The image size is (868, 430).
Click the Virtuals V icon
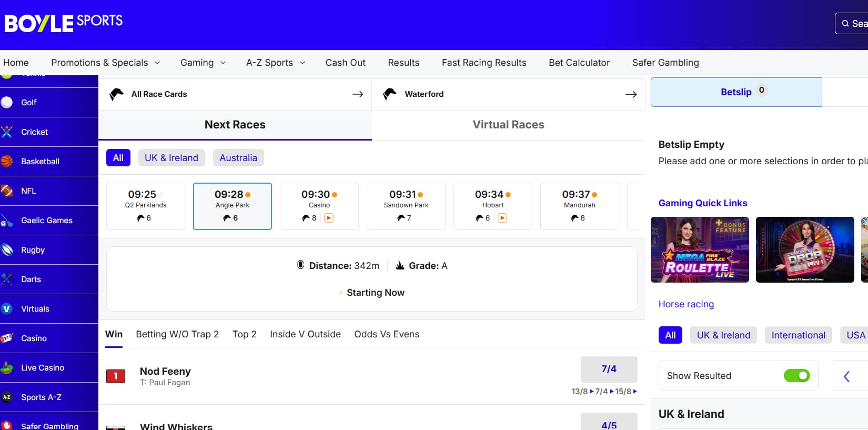(x=7, y=308)
